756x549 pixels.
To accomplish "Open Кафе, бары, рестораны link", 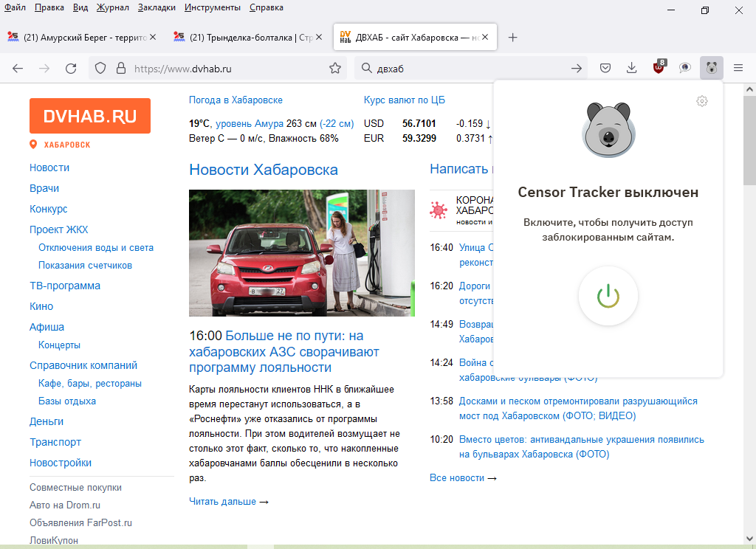I will tap(90, 383).
